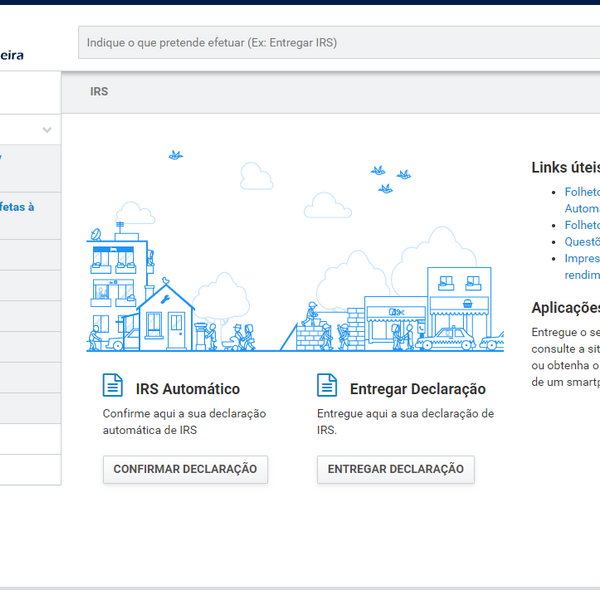
Task: Open the first Folheto link under Links úteis
Action: click(581, 192)
